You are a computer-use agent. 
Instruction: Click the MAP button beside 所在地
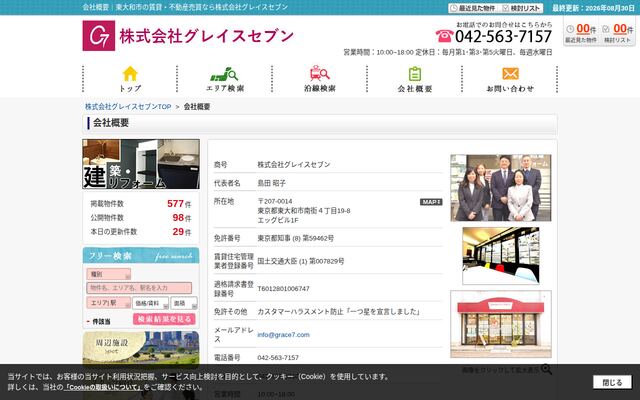tap(431, 202)
